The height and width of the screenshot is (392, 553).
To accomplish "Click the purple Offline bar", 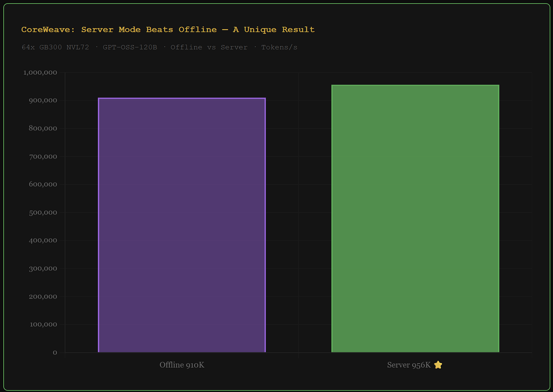I will (x=182, y=225).
